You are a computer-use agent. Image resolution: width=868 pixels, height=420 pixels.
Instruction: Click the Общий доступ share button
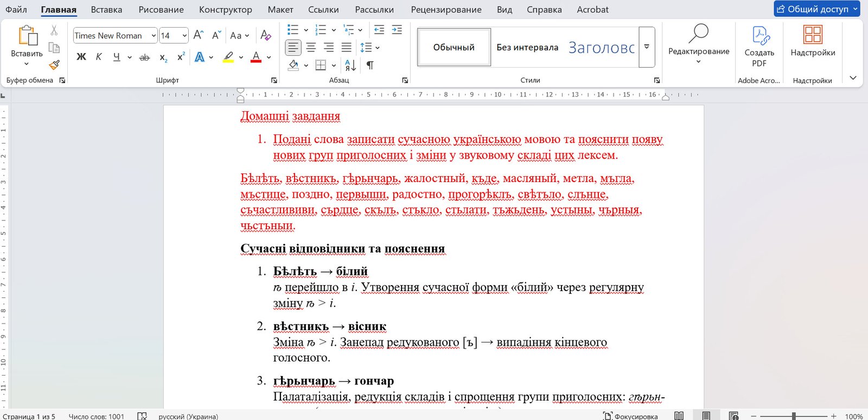(x=816, y=9)
